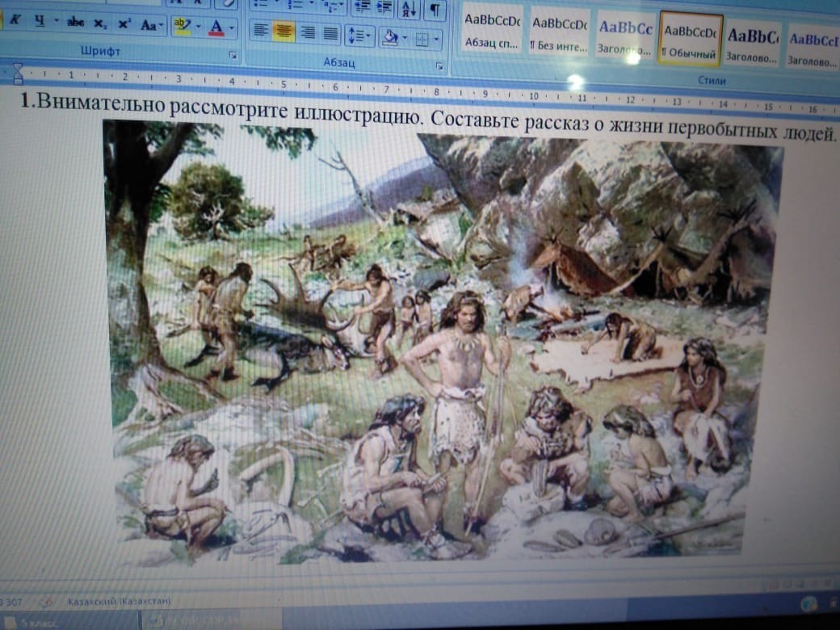Viewport: 840px width, 630px height.
Task: Click the Word document taskbar button
Action: click(211, 621)
